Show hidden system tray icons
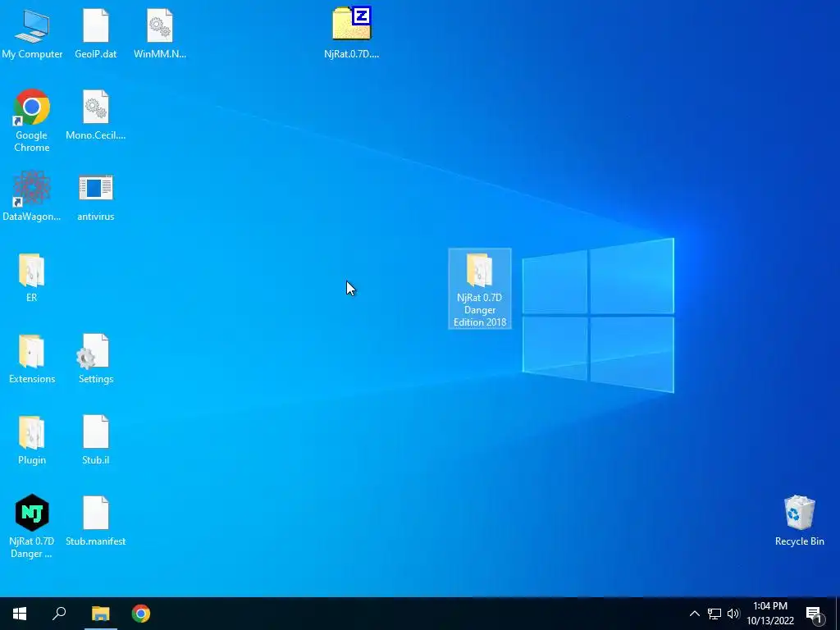The width and height of the screenshot is (840, 630). (x=694, y=614)
